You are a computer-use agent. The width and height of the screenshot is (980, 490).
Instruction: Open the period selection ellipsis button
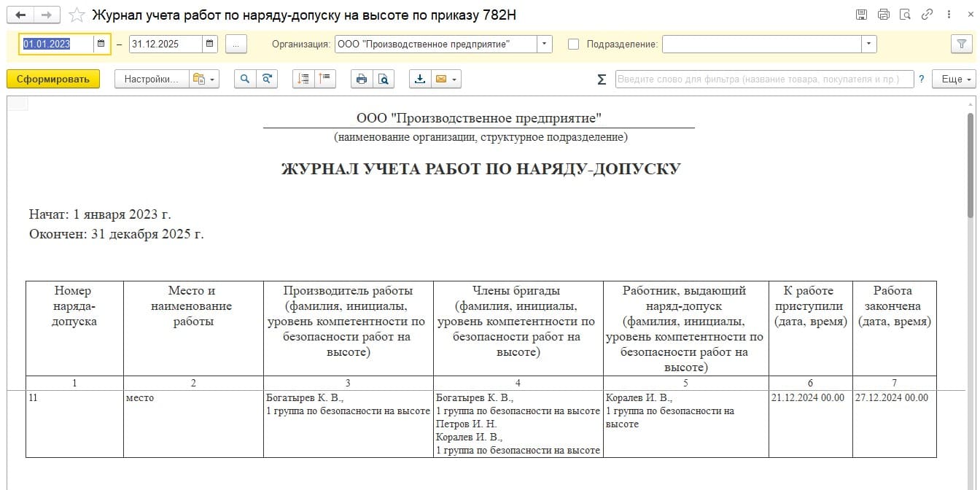point(236,44)
